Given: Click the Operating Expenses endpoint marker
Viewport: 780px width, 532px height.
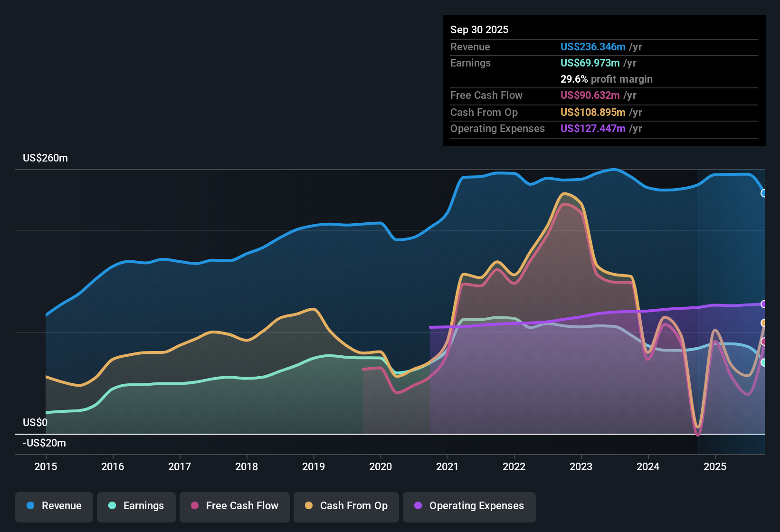Looking at the screenshot, I should (x=764, y=304).
